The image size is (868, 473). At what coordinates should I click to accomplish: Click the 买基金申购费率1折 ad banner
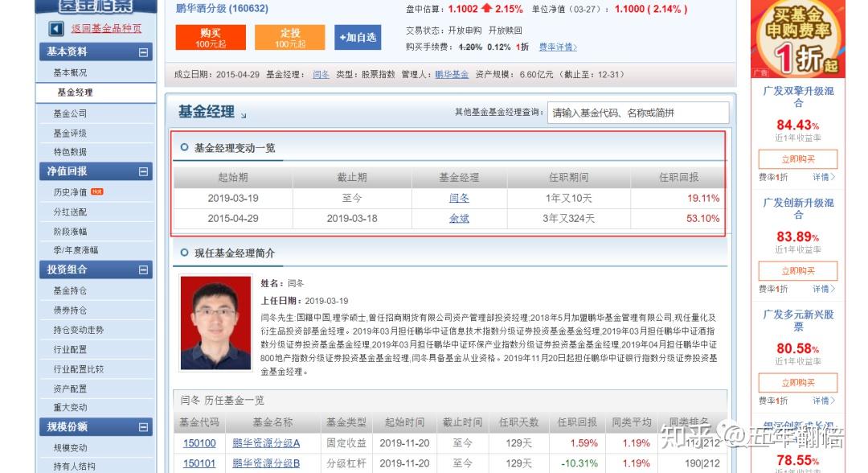(798, 39)
